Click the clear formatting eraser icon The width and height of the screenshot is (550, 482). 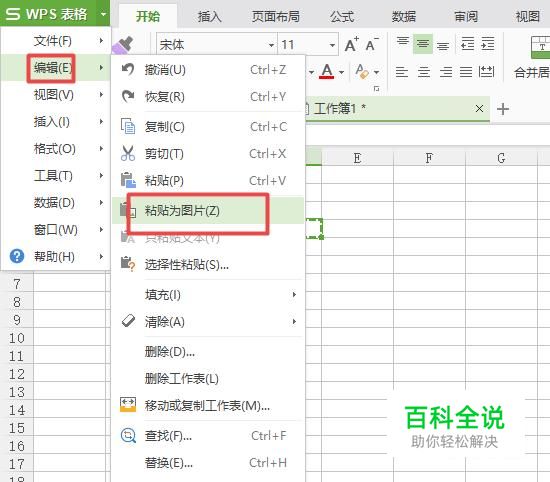tap(362, 72)
